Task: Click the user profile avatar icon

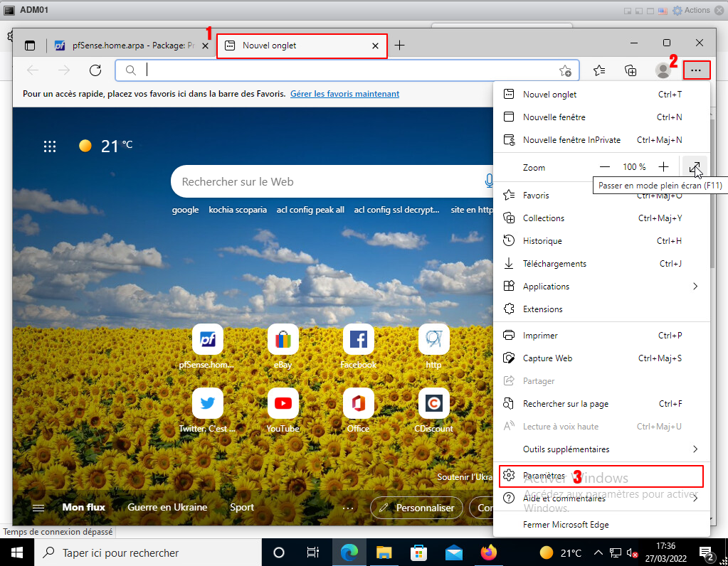Action: point(663,70)
